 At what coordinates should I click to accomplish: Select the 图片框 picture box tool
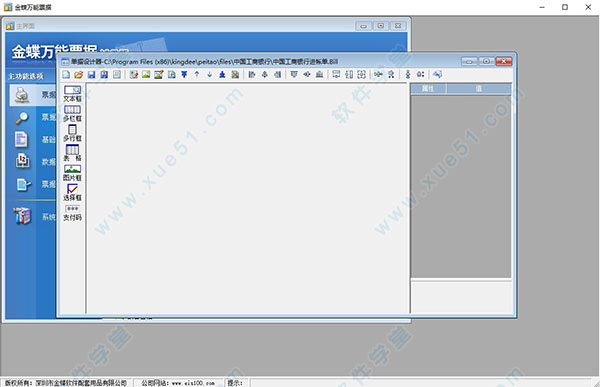point(72,173)
